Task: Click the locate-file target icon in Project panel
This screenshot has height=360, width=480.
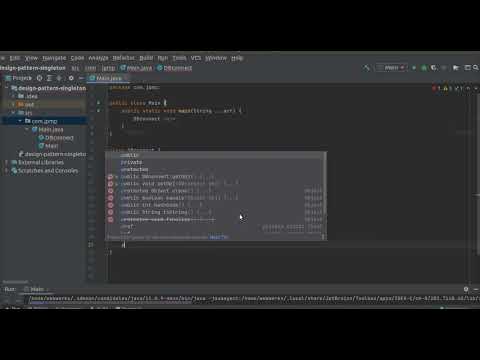Action: click(39, 78)
